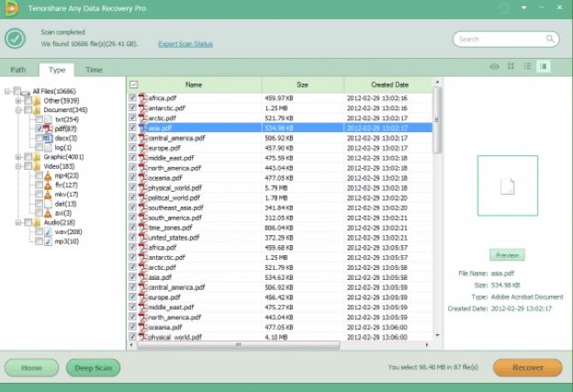Switch to thumbnail grid view
This screenshot has height=392, width=573.
click(511, 66)
